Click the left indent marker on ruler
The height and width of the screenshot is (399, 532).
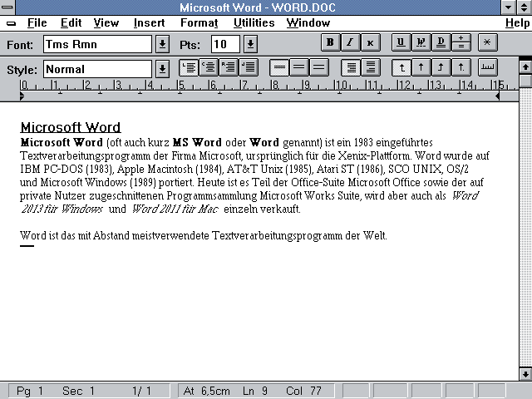point(22,96)
